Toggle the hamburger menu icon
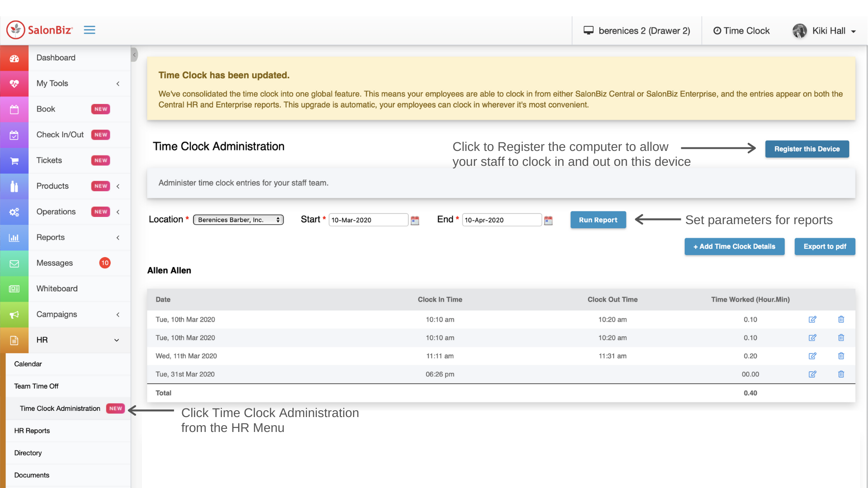The height and width of the screenshot is (488, 868). click(x=90, y=30)
